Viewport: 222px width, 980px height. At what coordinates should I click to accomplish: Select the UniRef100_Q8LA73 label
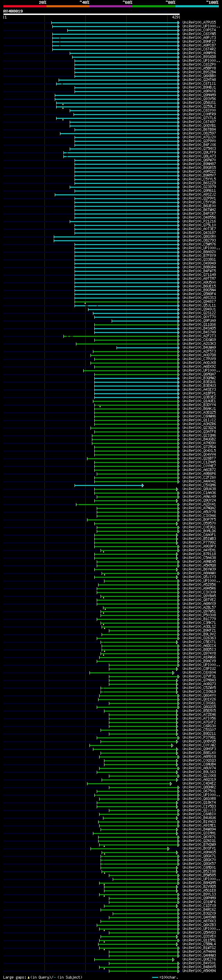tap(199, 156)
